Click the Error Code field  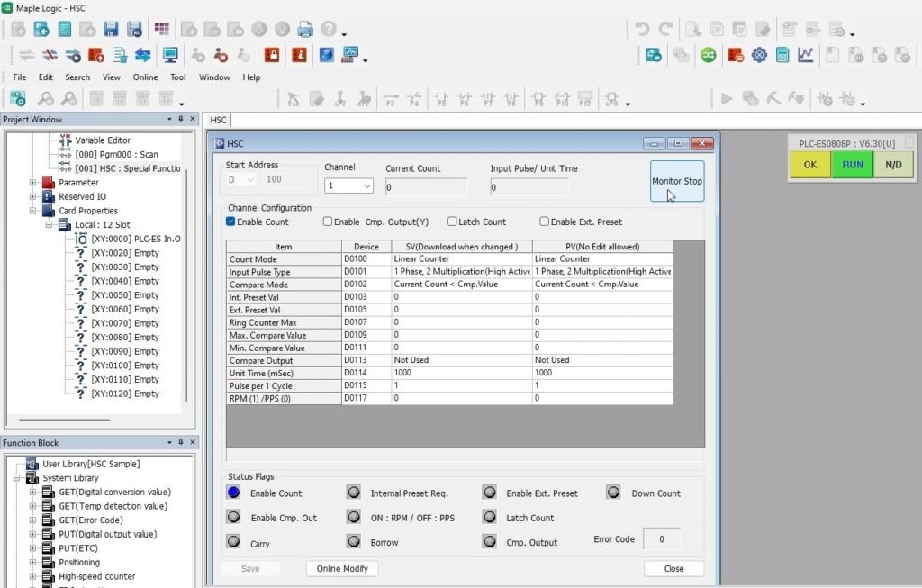pyautogui.click(x=662, y=539)
